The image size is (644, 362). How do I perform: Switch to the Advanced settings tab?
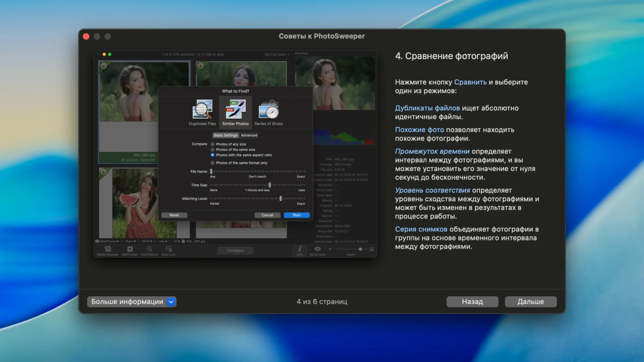(x=249, y=135)
